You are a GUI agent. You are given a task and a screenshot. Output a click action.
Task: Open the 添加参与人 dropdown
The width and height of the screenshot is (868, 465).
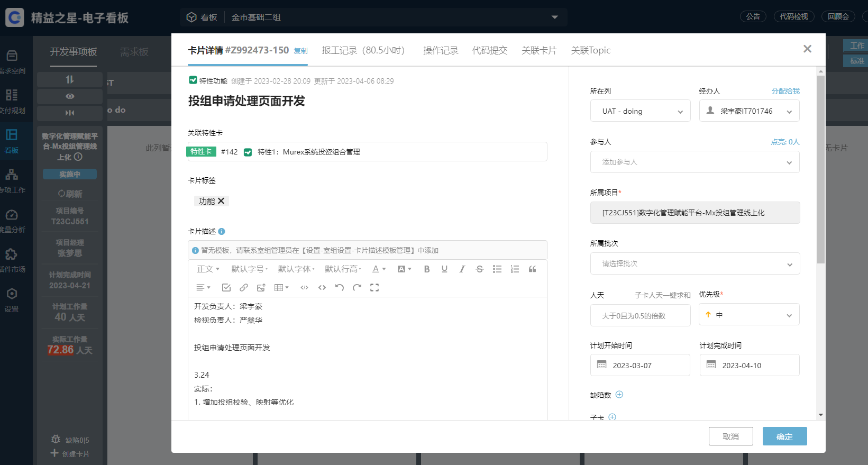695,162
